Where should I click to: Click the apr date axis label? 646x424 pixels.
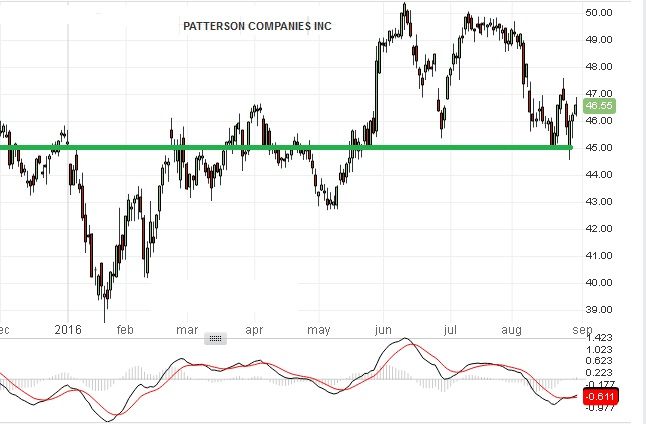(254, 330)
